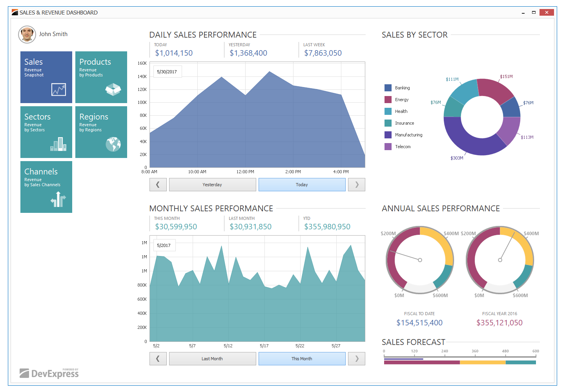
Task: Switch to the Last Month view
Action: pyautogui.click(x=212, y=358)
